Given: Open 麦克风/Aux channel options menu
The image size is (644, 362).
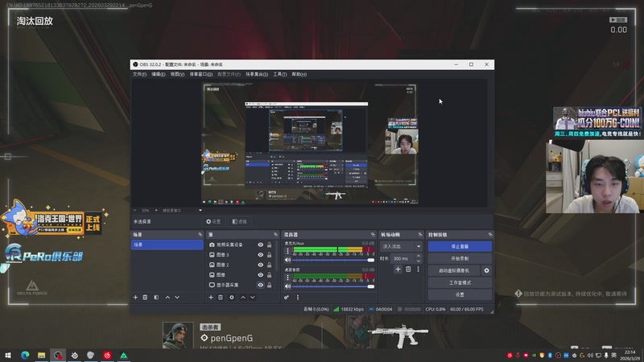Looking at the screenshot, I should [287, 251].
